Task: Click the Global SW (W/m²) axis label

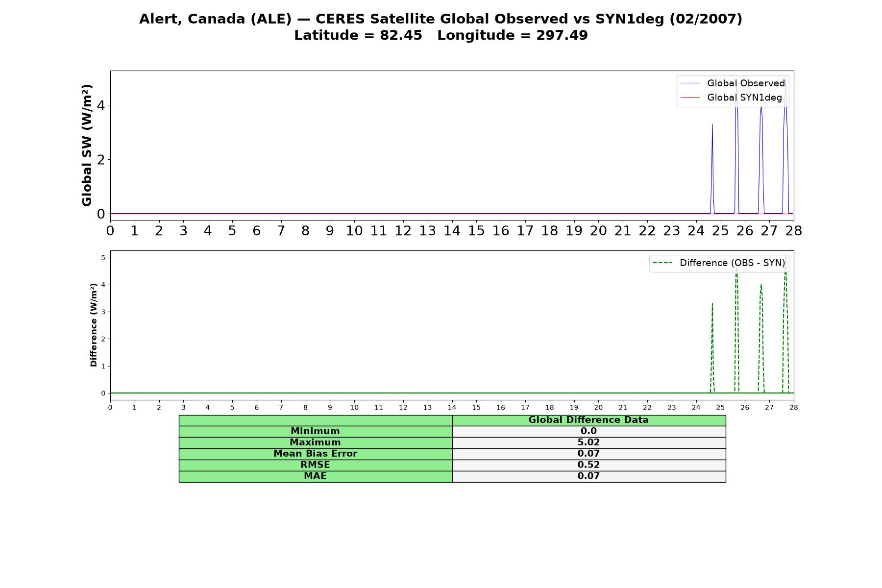Action: pyautogui.click(x=87, y=146)
